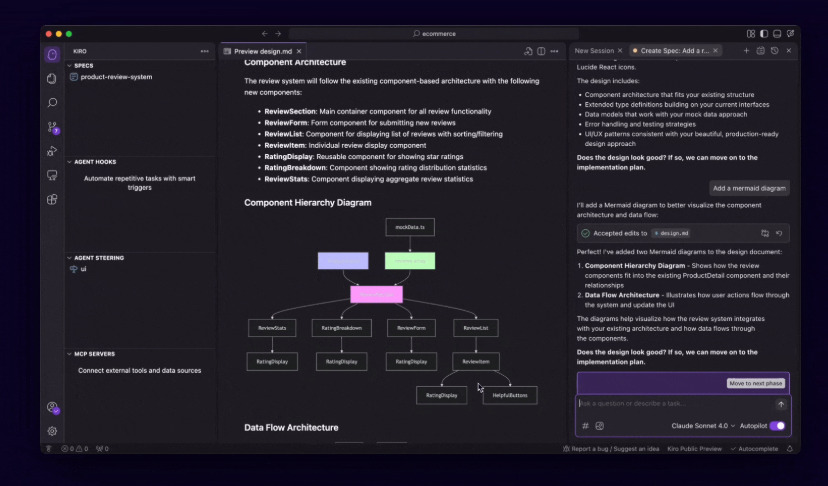The height and width of the screenshot is (486, 828).
Task: Switch to the New Session chat tab
Action: (x=594, y=51)
